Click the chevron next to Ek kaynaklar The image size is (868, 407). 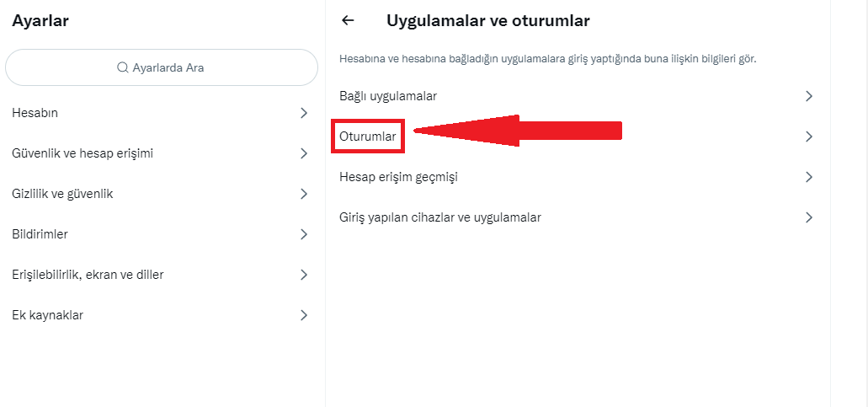pos(304,315)
